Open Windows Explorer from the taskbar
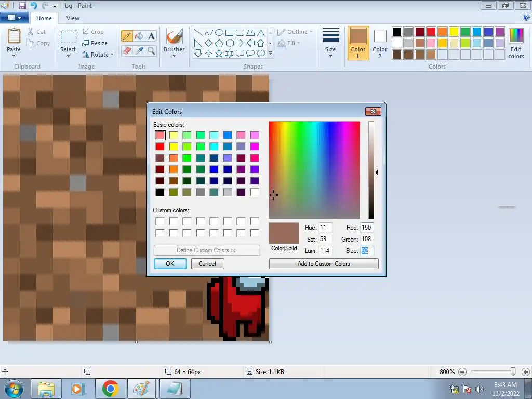 tap(46, 389)
